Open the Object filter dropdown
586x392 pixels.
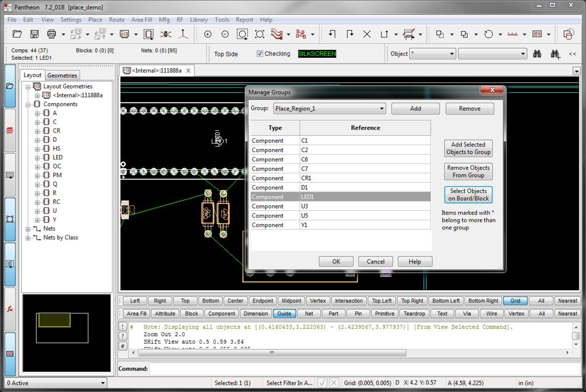432,54
